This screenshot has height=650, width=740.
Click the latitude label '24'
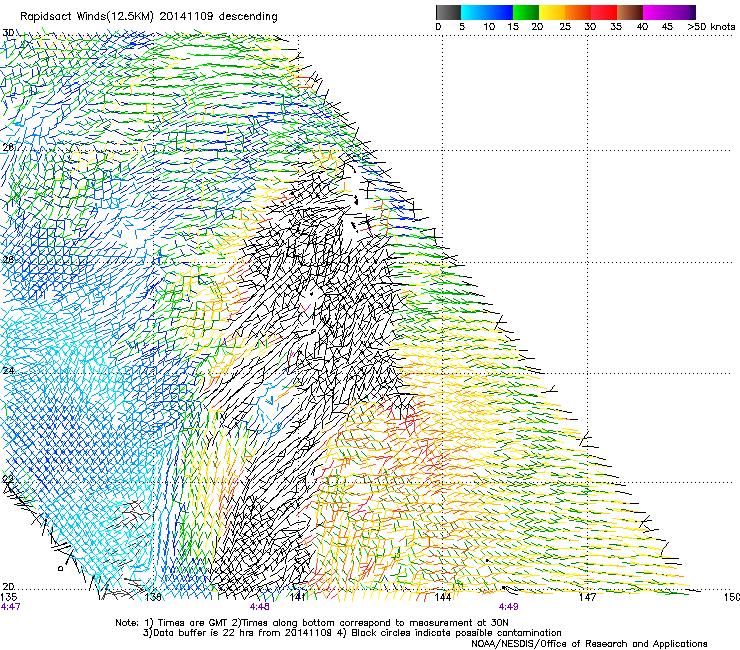[x=8, y=371]
